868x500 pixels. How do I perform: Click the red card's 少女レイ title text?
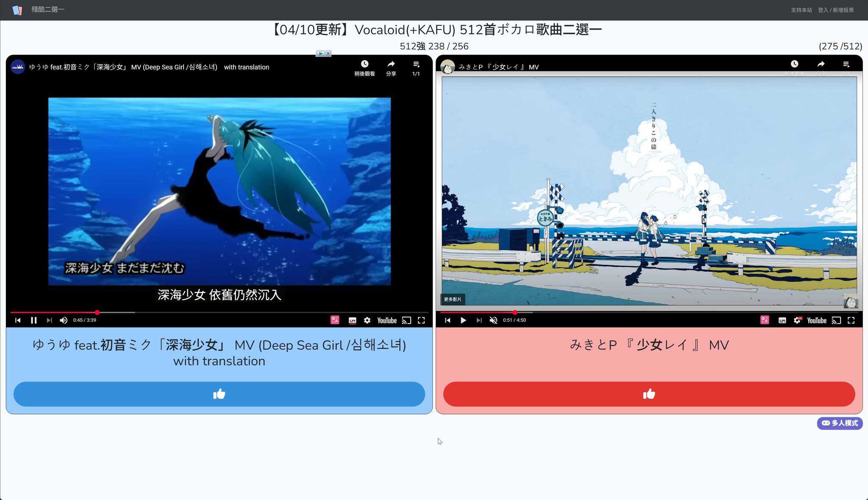tap(649, 345)
